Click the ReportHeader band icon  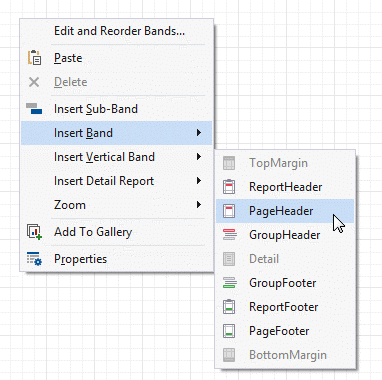[229, 187]
